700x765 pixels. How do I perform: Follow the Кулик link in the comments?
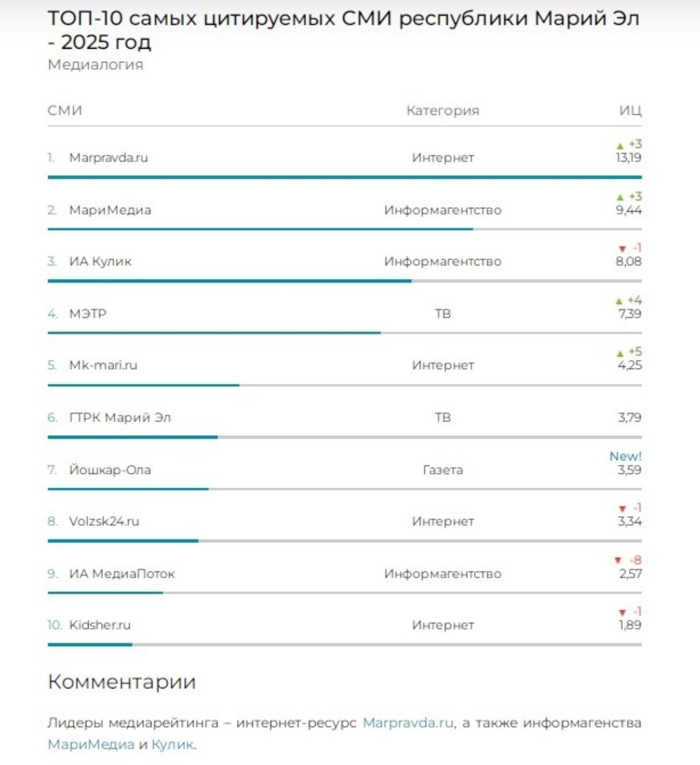(x=172, y=744)
